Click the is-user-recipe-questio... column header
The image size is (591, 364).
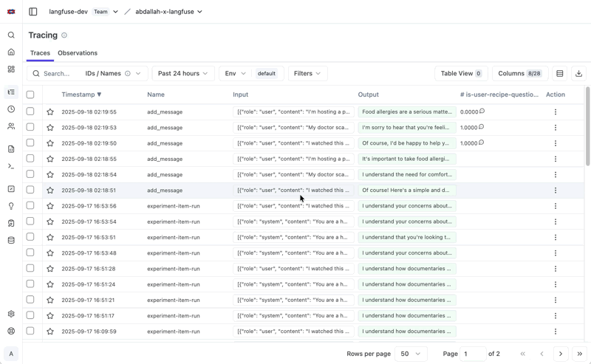pos(499,95)
